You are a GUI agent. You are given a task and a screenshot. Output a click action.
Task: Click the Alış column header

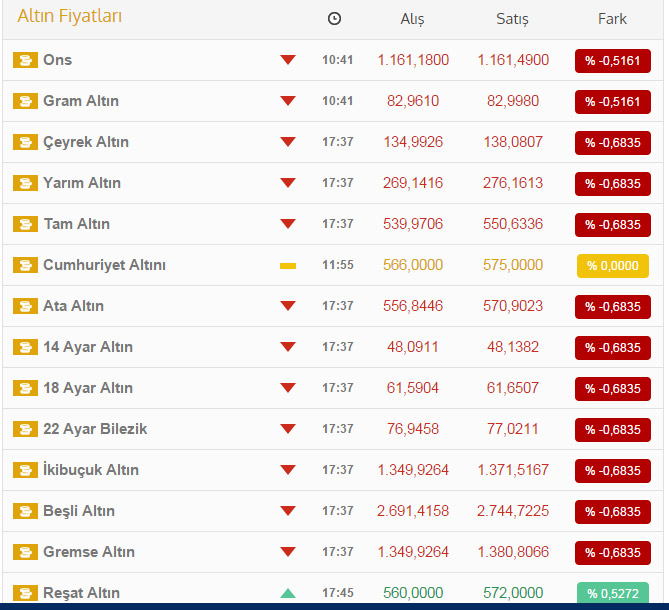(412, 19)
